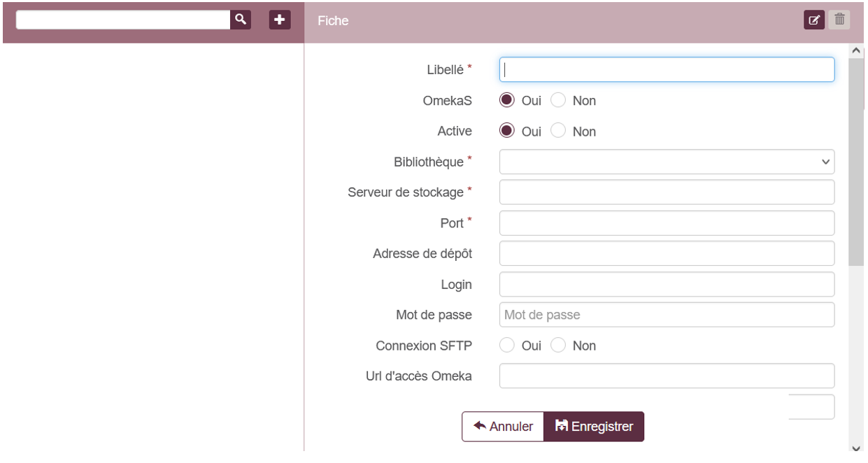Image resolution: width=868 pixels, height=463 pixels.
Task: Click the Url d'accès Omeka field
Action: pos(666,376)
